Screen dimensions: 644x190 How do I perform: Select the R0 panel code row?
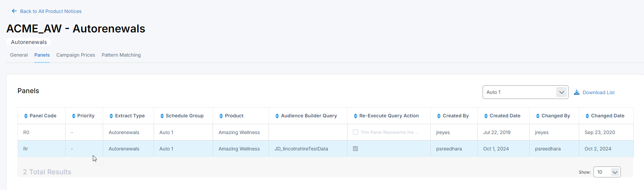coord(26,132)
